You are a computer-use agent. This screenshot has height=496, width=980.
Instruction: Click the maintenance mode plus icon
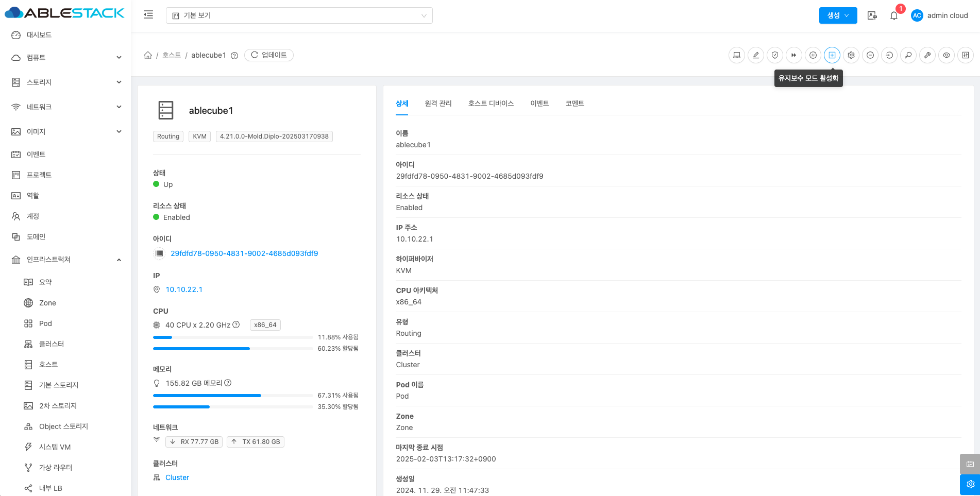click(x=832, y=55)
